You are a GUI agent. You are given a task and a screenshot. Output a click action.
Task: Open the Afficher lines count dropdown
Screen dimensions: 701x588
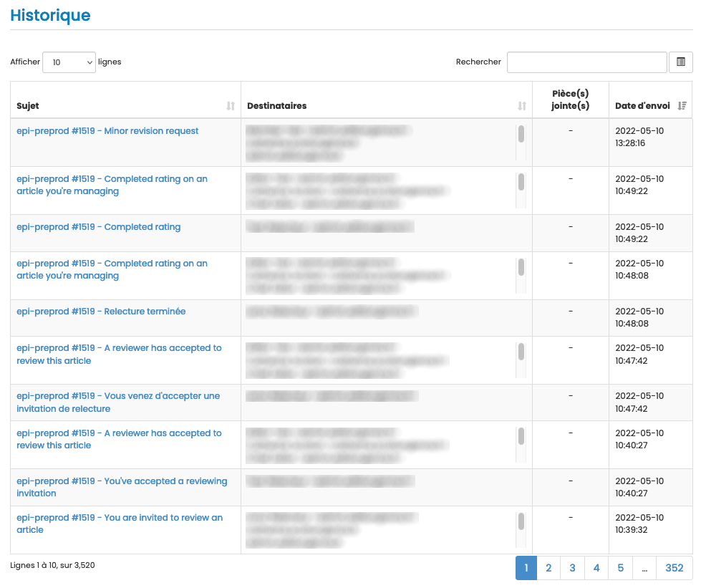[x=69, y=62]
